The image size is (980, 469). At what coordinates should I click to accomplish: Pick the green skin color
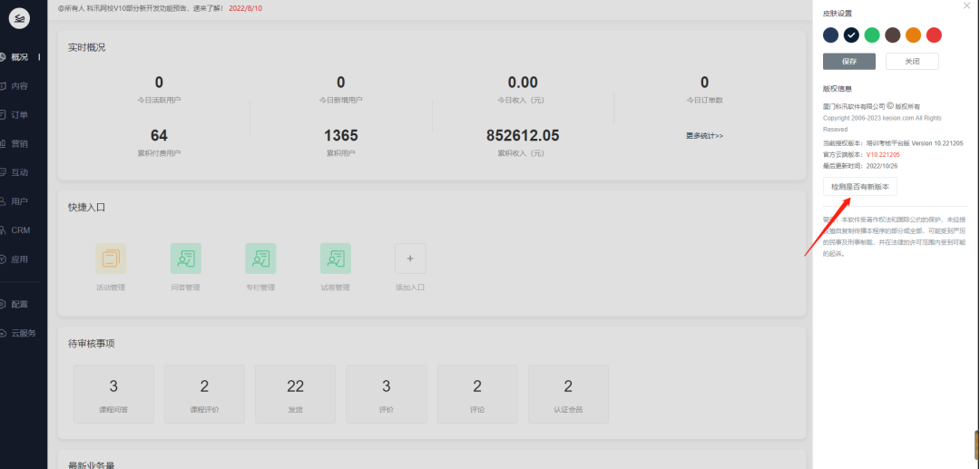click(x=872, y=35)
